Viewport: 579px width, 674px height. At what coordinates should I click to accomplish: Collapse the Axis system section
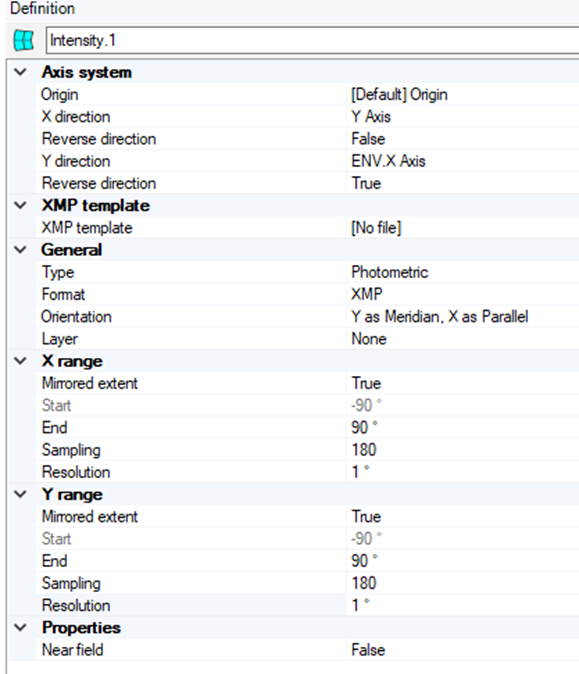pyautogui.click(x=21, y=72)
